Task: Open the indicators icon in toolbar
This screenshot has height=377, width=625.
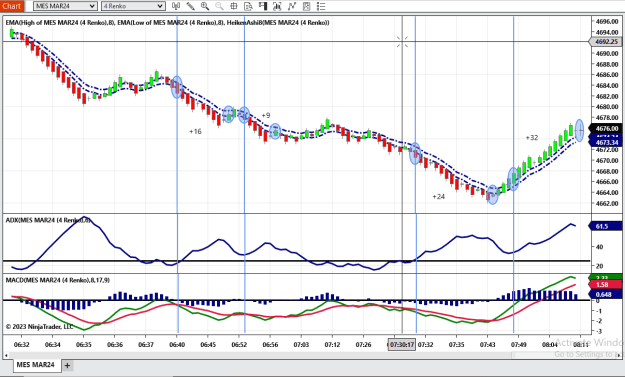Action: tap(277, 6)
